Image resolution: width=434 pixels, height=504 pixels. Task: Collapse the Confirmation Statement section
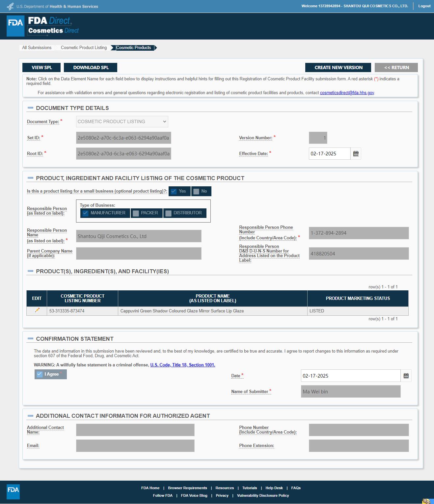pos(31,339)
